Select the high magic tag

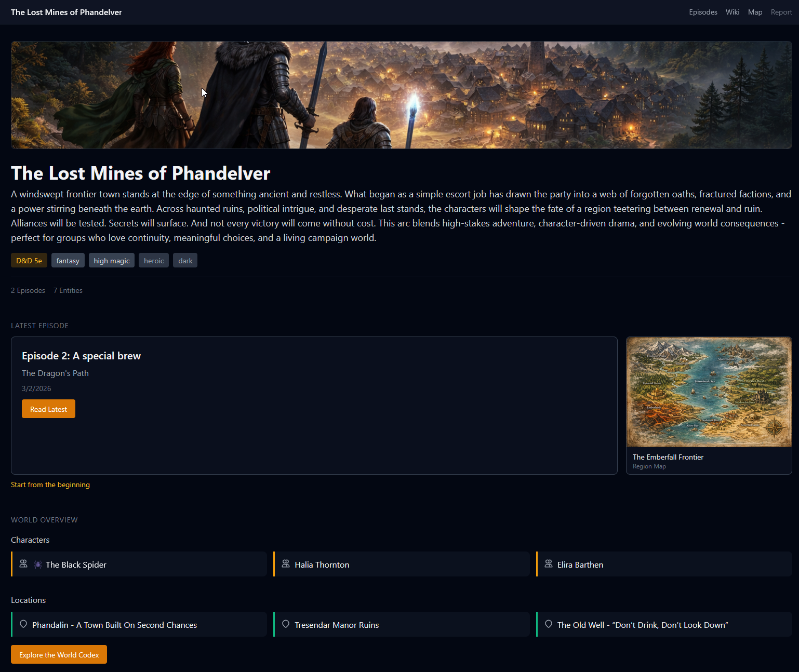pyautogui.click(x=112, y=261)
